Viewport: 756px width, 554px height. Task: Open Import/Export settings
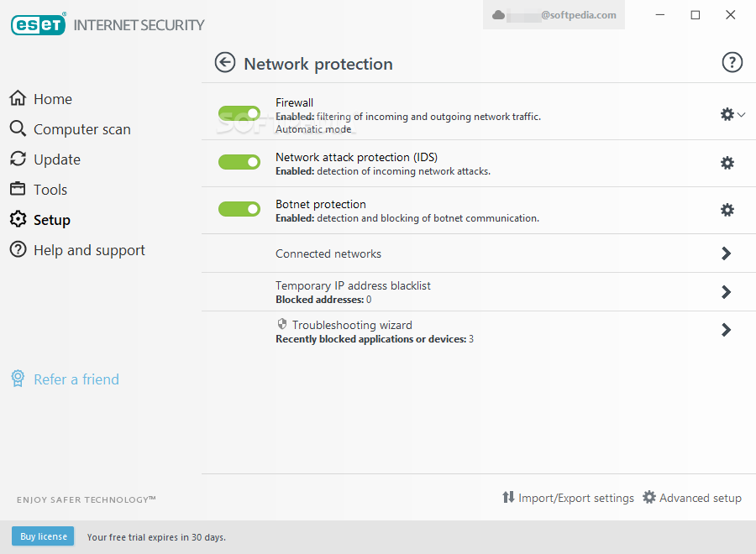(x=575, y=498)
